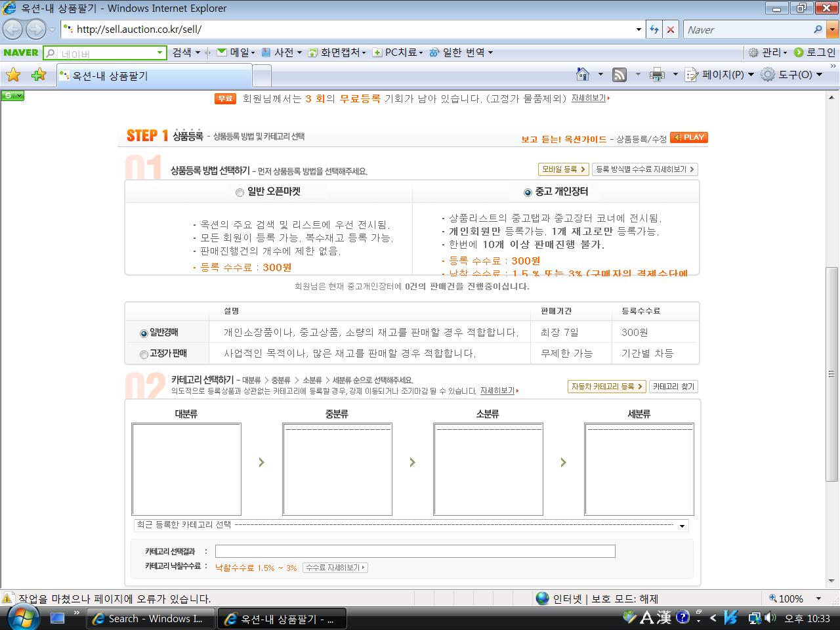Click the Add to Favorites icon
The image size is (840, 630).
(38, 75)
